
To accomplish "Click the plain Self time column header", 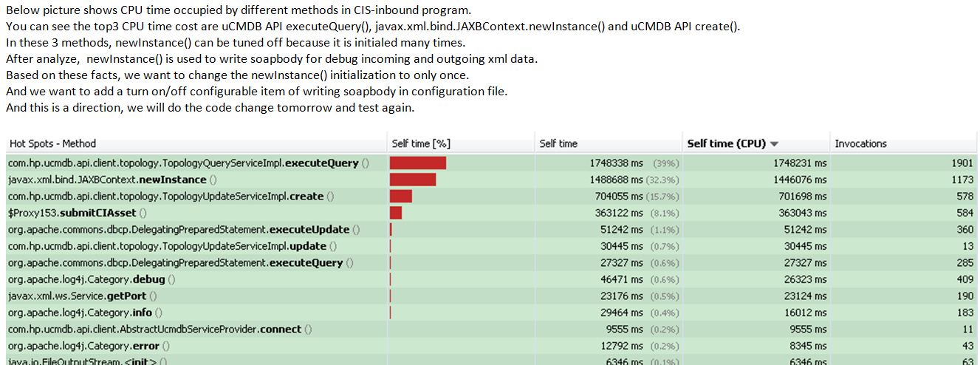I will click(x=558, y=144).
